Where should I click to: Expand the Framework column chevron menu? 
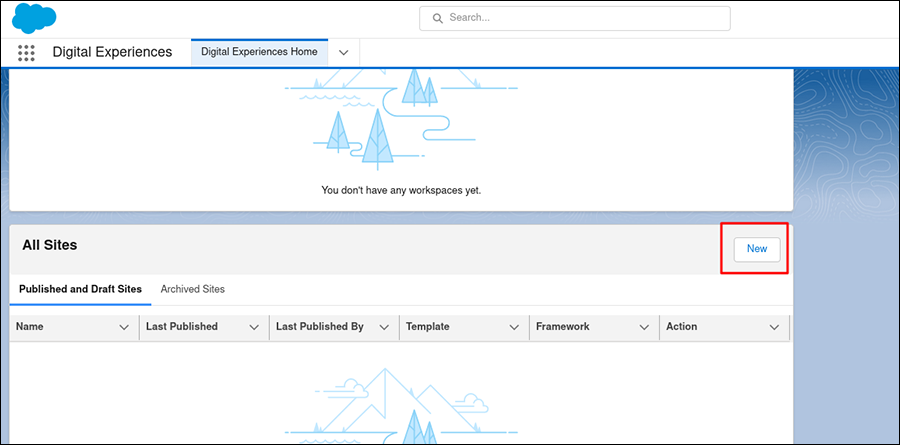(x=644, y=327)
